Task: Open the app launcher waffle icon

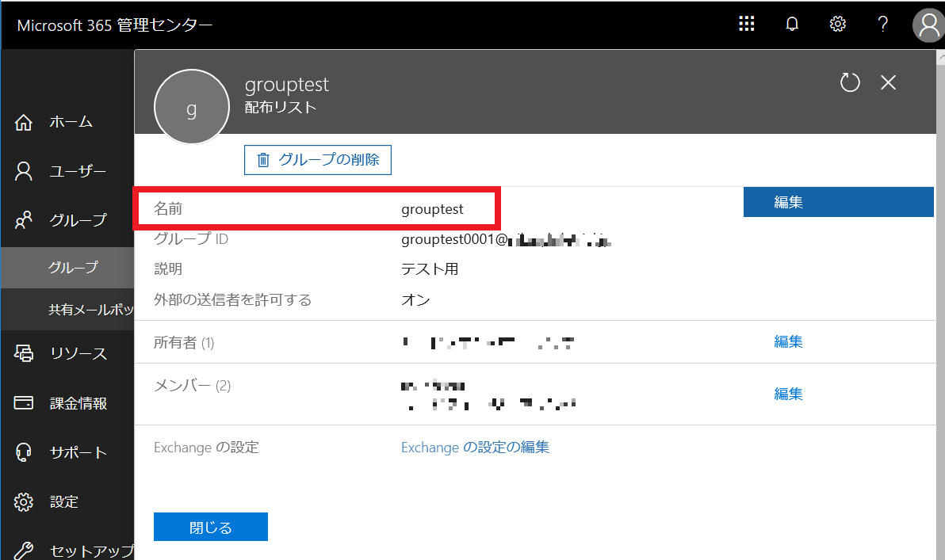Action: tap(746, 24)
